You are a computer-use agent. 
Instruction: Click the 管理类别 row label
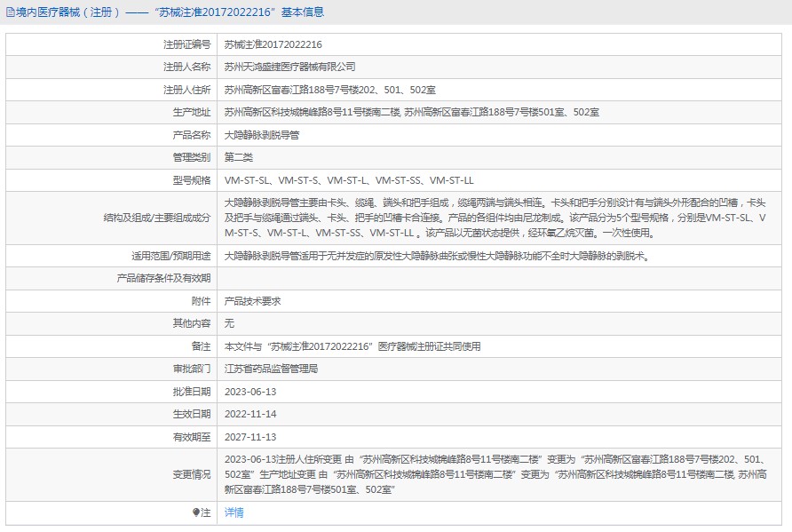(192, 157)
